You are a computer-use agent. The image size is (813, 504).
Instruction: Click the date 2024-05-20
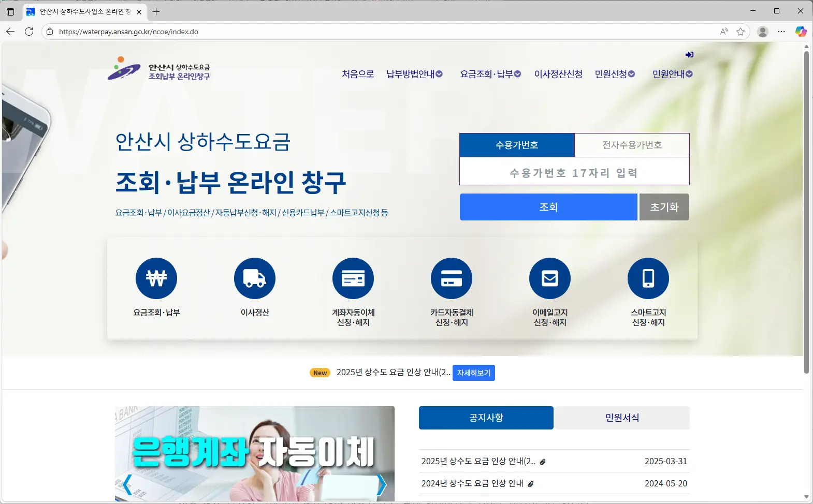pyautogui.click(x=666, y=483)
